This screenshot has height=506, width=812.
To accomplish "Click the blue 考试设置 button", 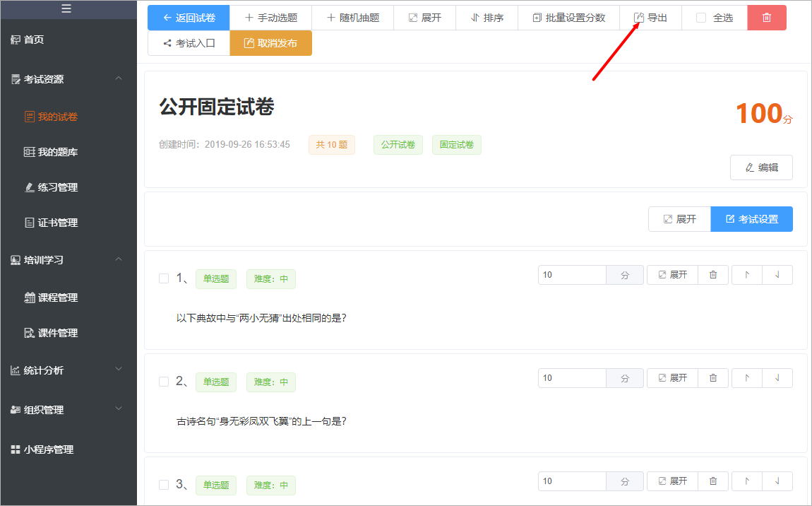I will click(x=751, y=219).
